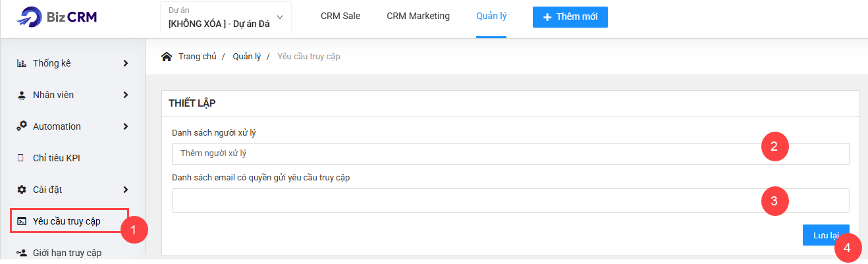Switch to the CRM Sale tab

click(340, 16)
